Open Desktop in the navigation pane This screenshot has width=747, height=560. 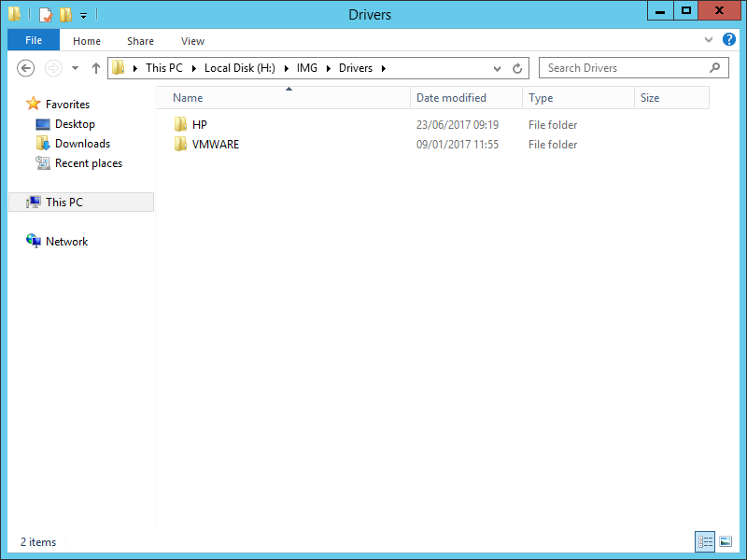[75, 124]
